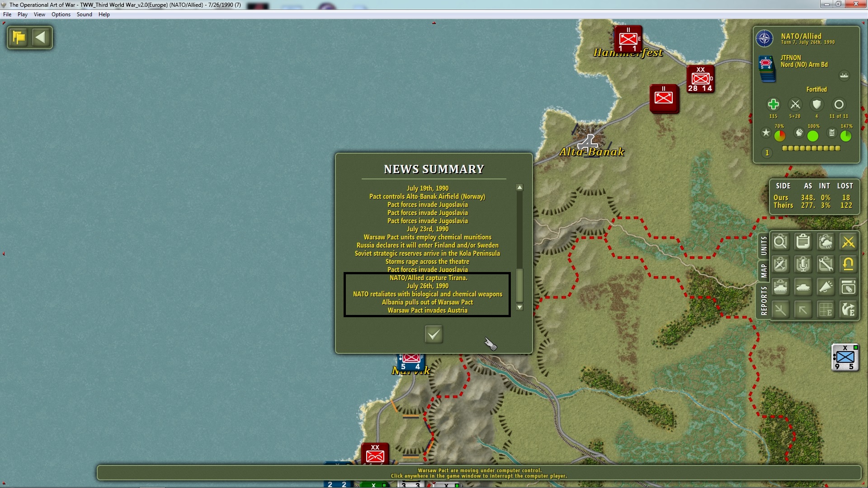Click the crossed swords attack strength icon
Viewport: 868px width, 488px height.
pos(795,104)
